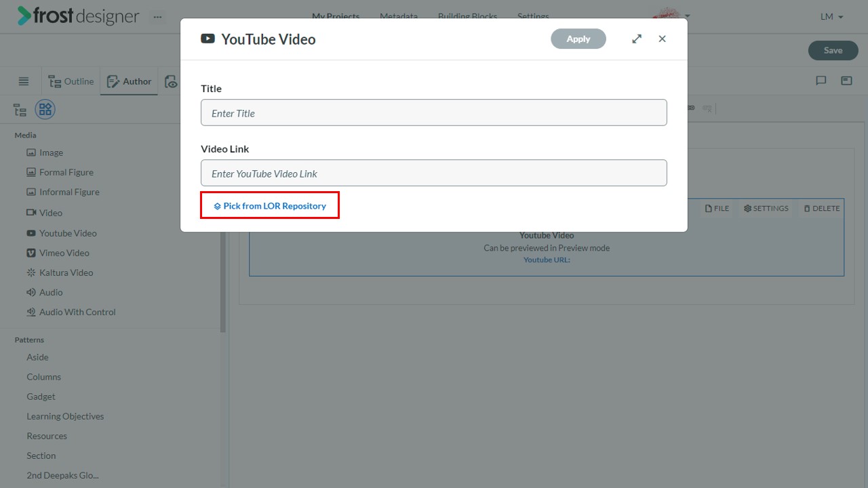Click the Youtube Video play icon
The width and height of the screenshot is (868, 488).
31,233
